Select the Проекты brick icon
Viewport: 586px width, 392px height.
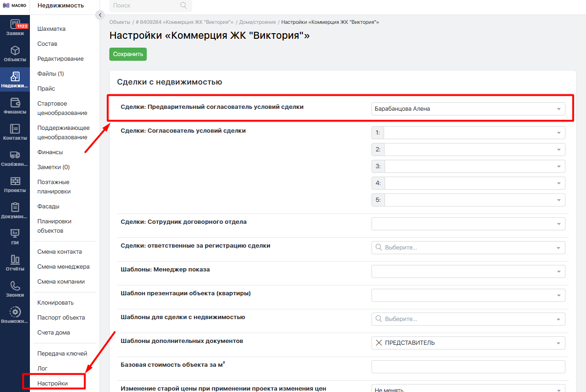click(x=15, y=181)
